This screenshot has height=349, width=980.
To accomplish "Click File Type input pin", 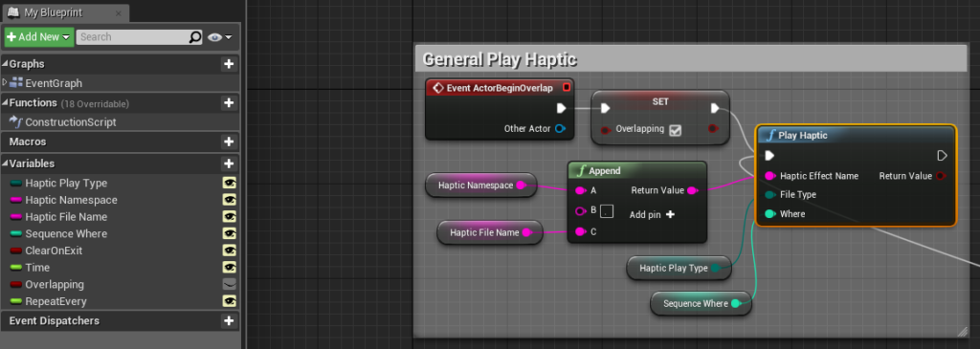I will (770, 195).
